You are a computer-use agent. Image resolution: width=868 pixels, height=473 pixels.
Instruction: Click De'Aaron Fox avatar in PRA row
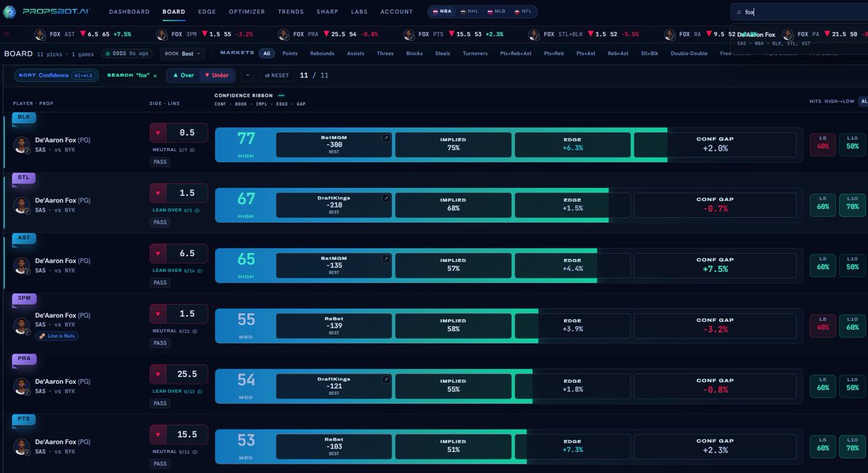point(22,385)
